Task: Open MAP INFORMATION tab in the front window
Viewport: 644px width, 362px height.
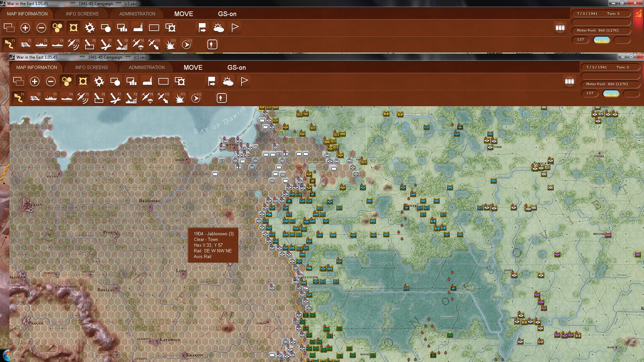Action: click(37, 67)
